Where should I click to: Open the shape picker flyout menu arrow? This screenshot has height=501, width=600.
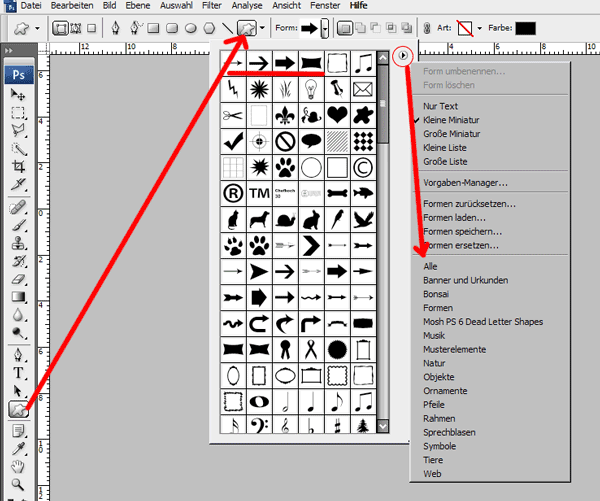point(403,57)
